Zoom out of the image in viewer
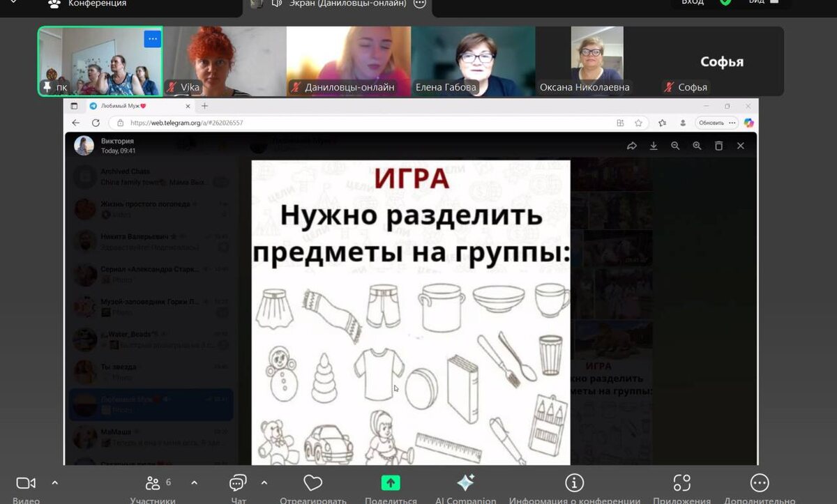 675,146
